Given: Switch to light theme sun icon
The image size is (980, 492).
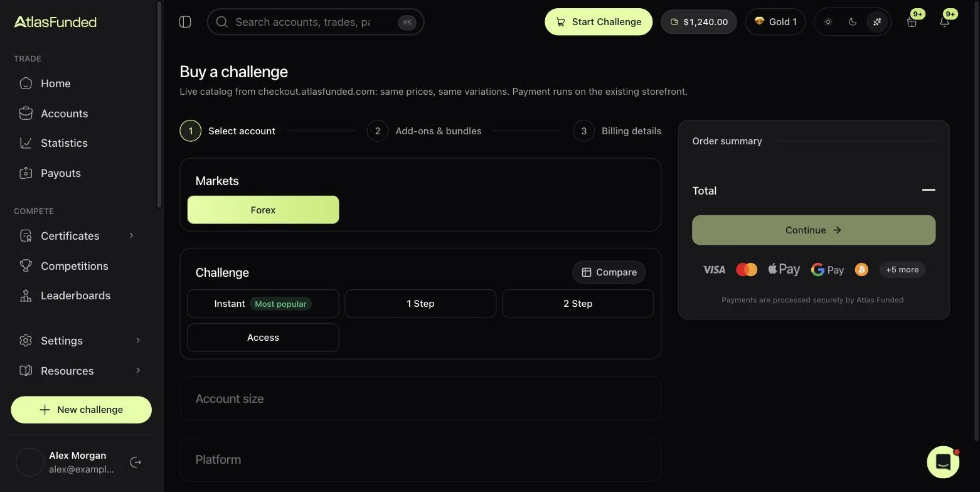Looking at the screenshot, I should pos(828,22).
